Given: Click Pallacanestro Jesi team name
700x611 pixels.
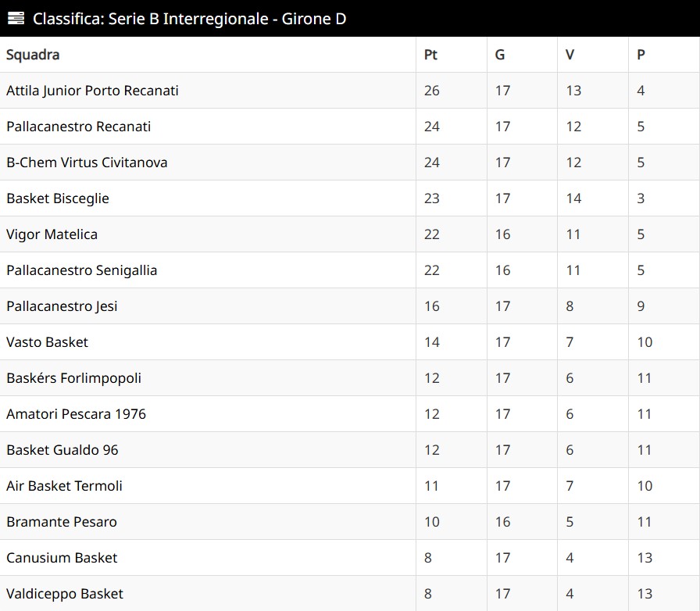Looking at the screenshot, I should [x=62, y=306].
